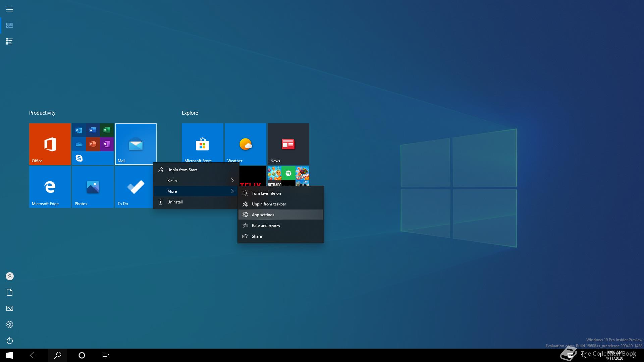This screenshot has width=644, height=362.
Task: Open Candy Crush Friends small tile
Action: (302, 173)
